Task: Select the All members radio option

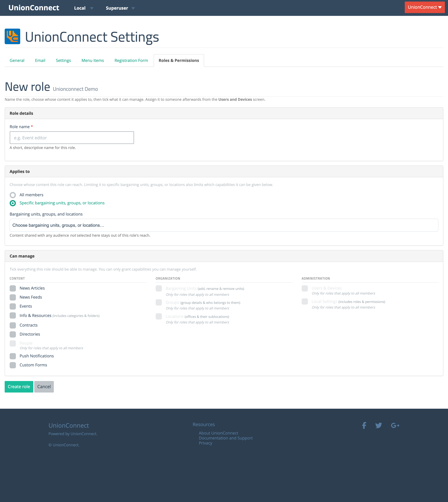Action: pyautogui.click(x=13, y=195)
